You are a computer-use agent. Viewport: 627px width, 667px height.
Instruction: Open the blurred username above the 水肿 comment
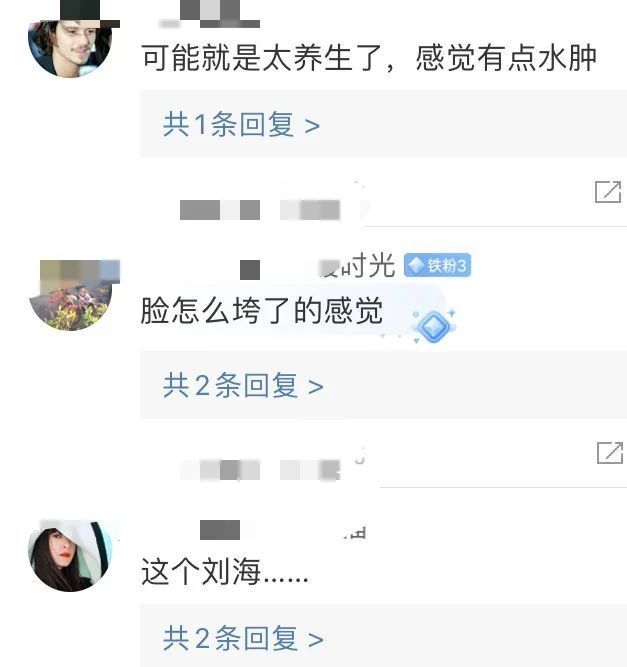click(209, 16)
